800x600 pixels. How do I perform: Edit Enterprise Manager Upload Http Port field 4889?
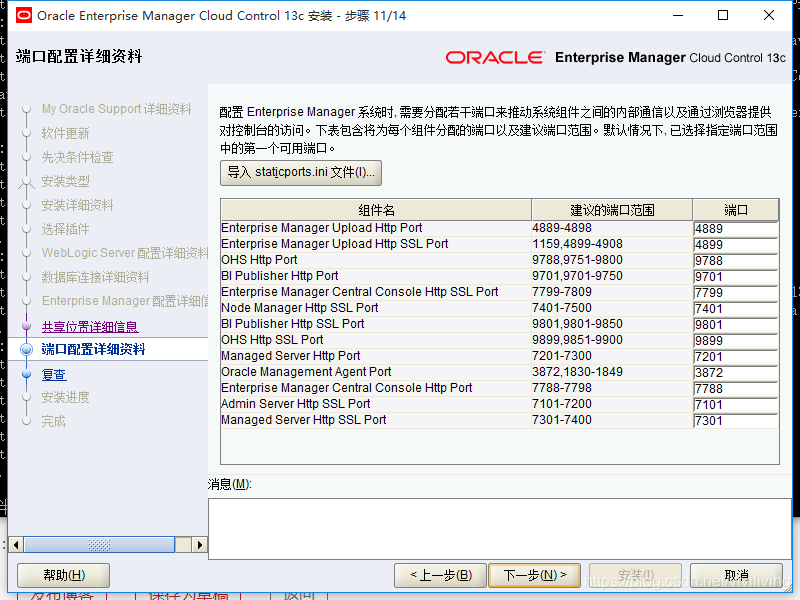[736, 229]
